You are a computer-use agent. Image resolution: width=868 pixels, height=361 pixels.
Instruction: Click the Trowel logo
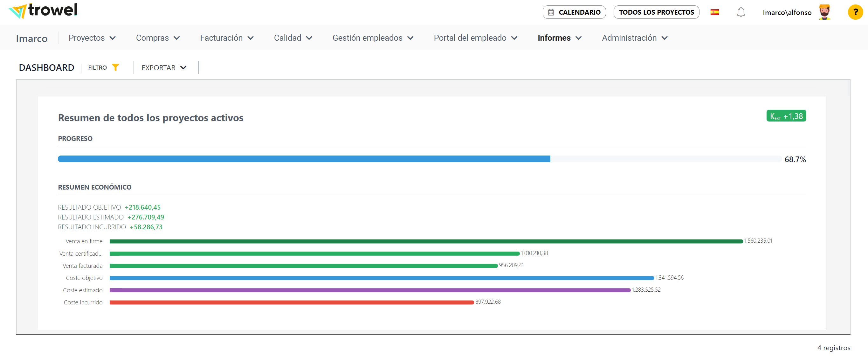click(43, 11)
